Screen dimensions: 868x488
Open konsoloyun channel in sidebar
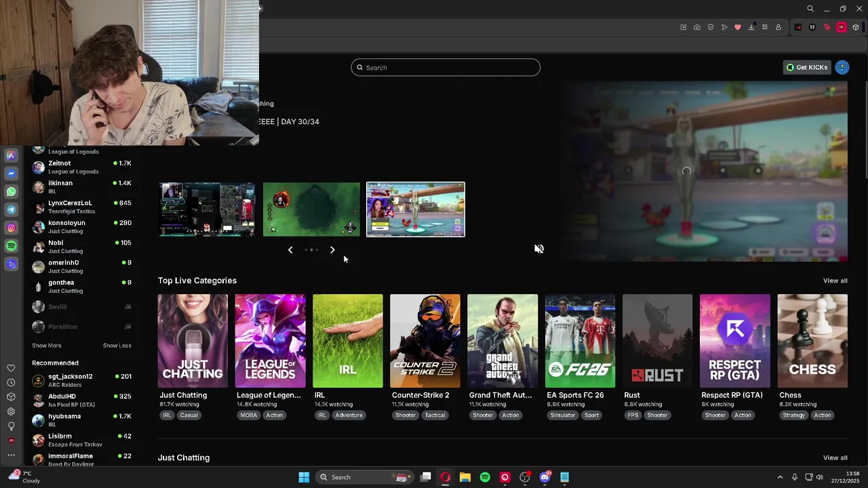pos(81,226)
